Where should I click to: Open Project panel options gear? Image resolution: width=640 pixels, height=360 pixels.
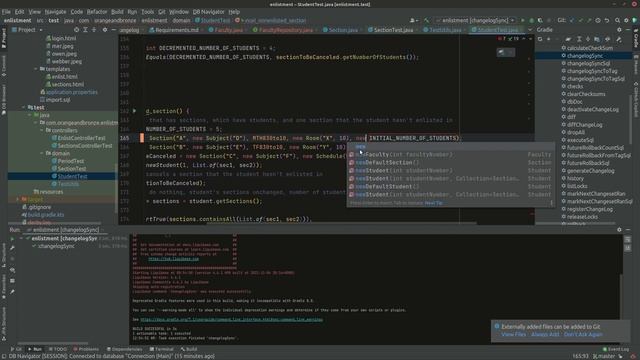[105, 30]
